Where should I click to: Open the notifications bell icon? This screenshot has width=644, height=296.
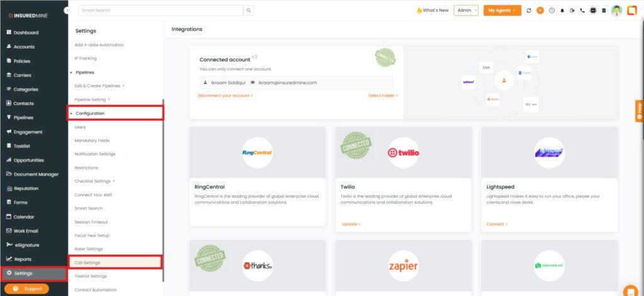562,11
